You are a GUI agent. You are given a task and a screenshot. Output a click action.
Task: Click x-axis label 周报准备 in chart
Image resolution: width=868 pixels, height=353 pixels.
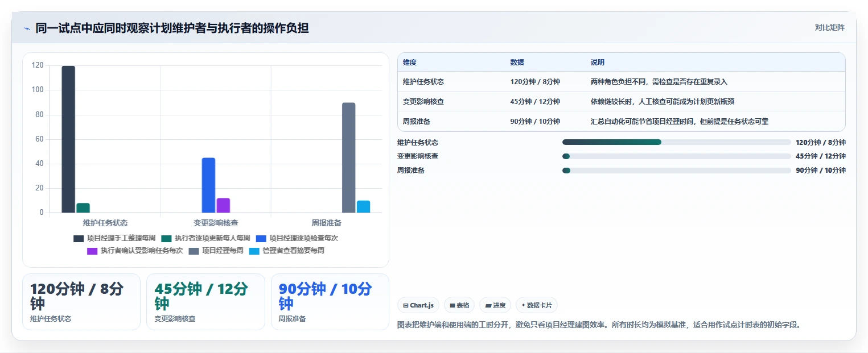(327, 223)
